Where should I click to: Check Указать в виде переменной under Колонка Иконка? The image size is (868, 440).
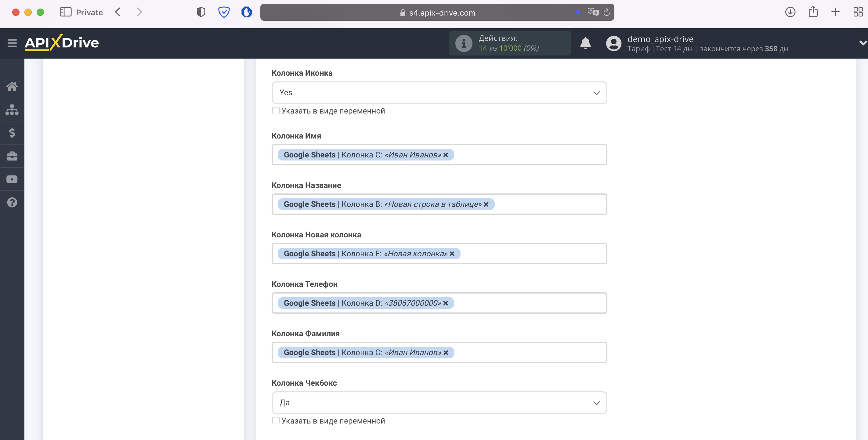276,111
